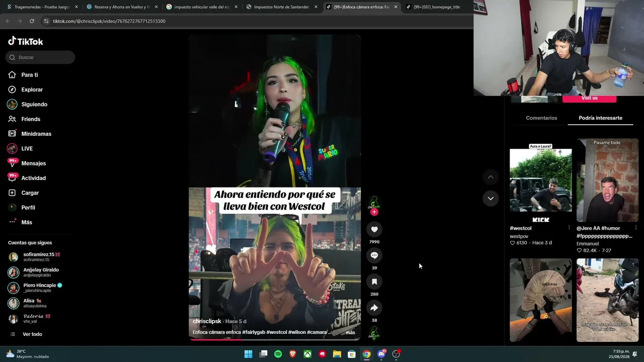Expand followed accounts with Ver todo
Screen dimensions: 644x362
tap(26, 334)
